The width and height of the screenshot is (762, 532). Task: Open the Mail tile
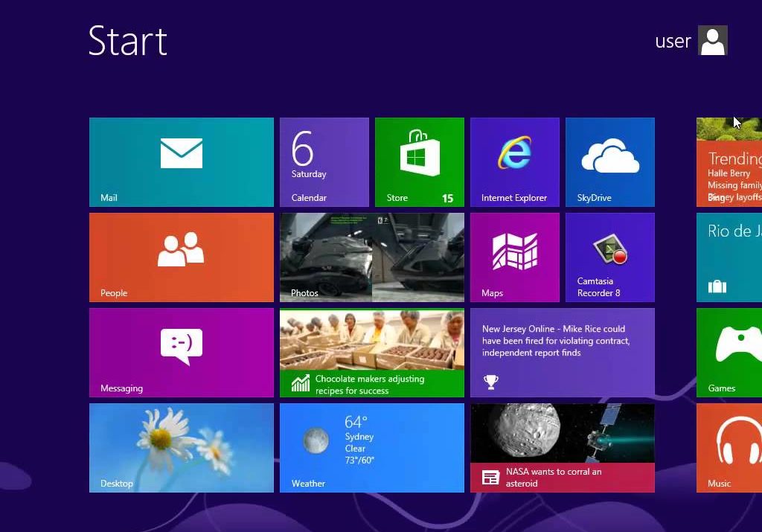(182, 162)
